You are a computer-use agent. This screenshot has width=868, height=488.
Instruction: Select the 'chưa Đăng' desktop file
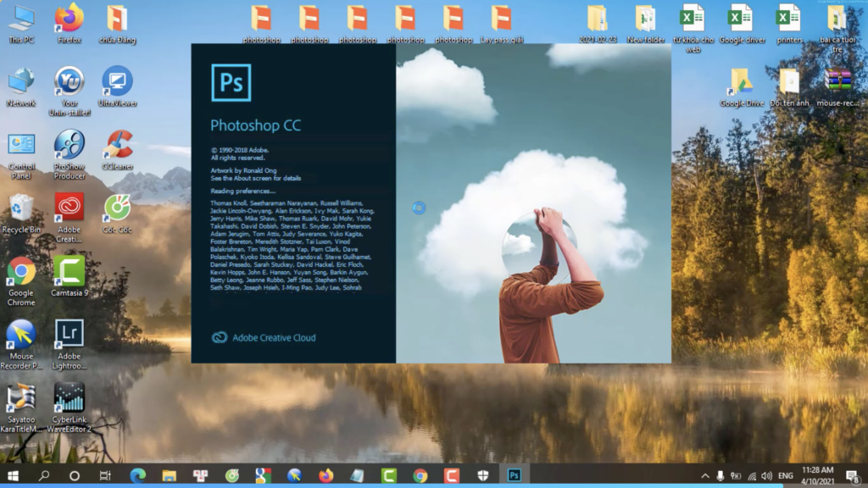point(117,25)
